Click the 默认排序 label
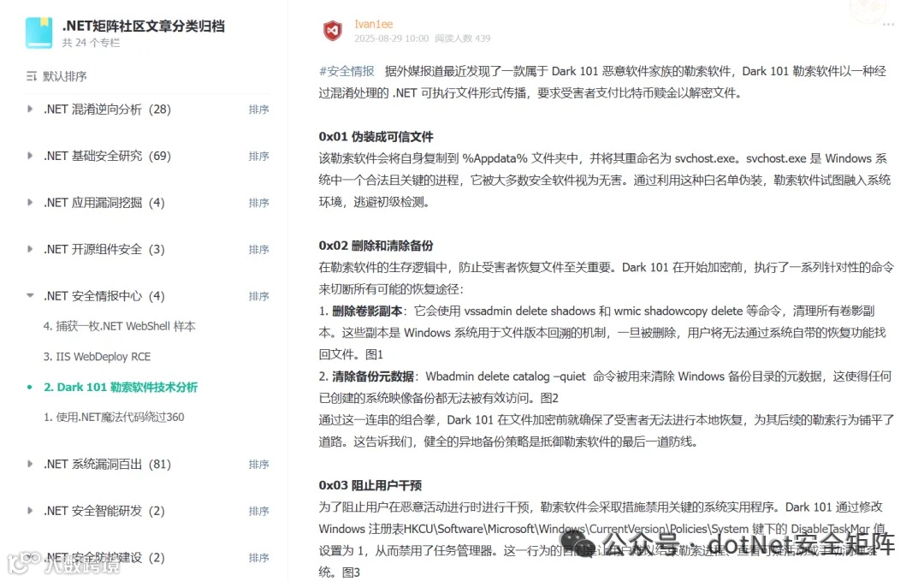This screenshot has width=924, height=581. [65, 76]
